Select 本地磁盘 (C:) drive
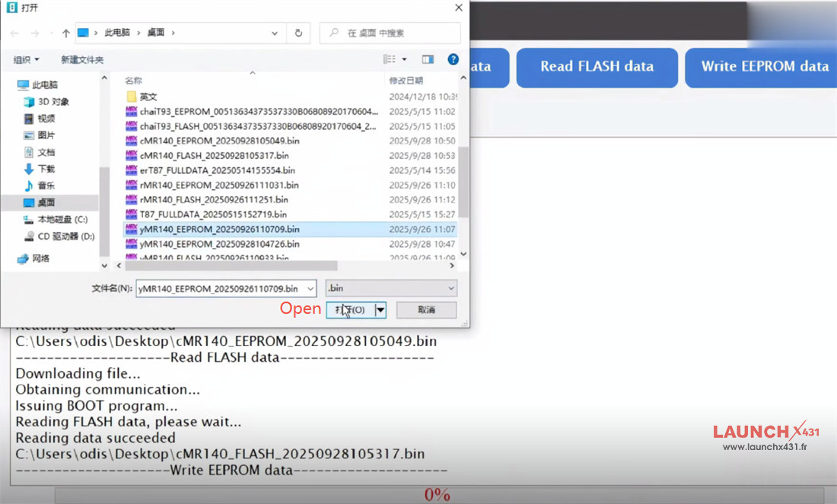Screen dimensions: 837x504 (62, 220)
